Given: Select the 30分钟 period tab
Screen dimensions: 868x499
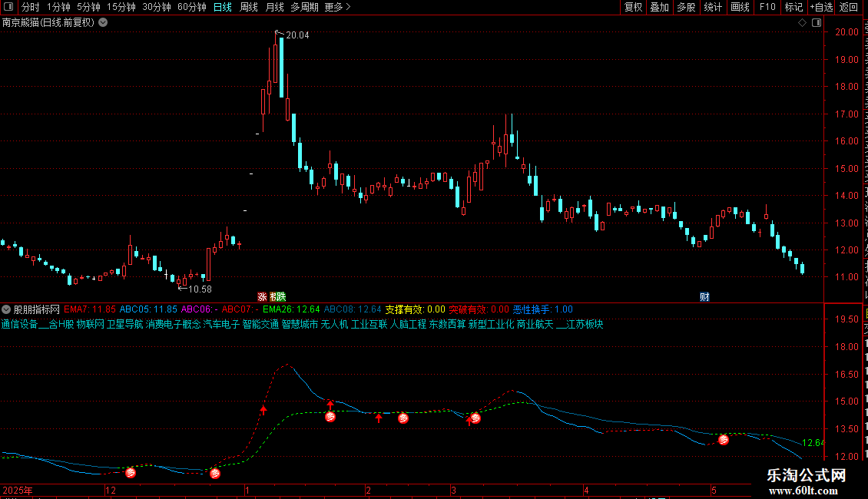Looking at the screenshot, I should coord(157,7).
